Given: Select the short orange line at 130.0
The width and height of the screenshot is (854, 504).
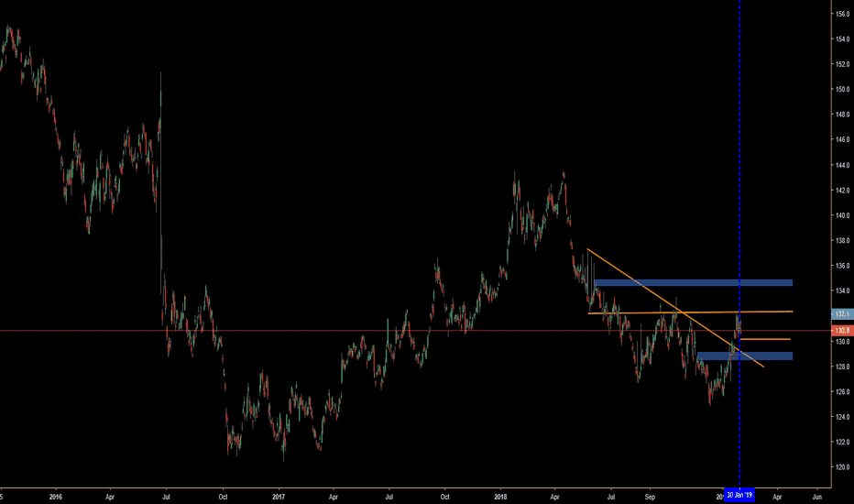Looking at the screenshot, I should coord(765,339).
